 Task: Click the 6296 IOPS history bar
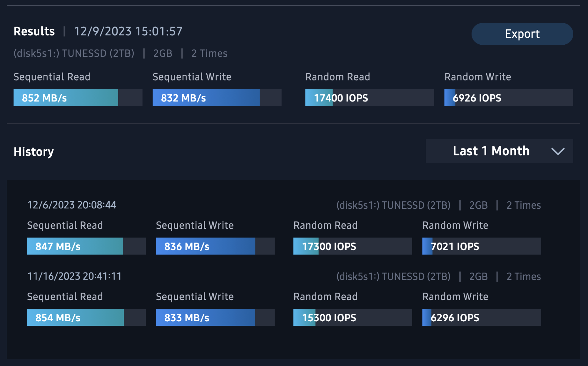pos(481,317)
